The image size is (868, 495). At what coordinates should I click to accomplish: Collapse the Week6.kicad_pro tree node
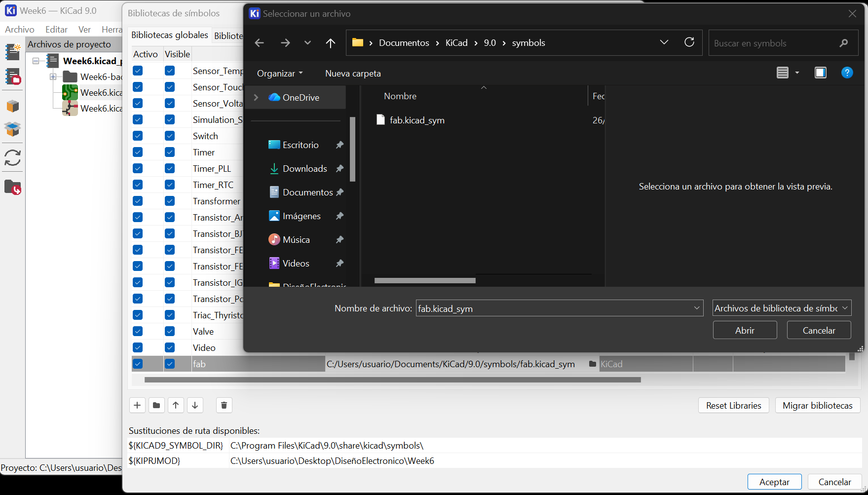pos(36,61)
